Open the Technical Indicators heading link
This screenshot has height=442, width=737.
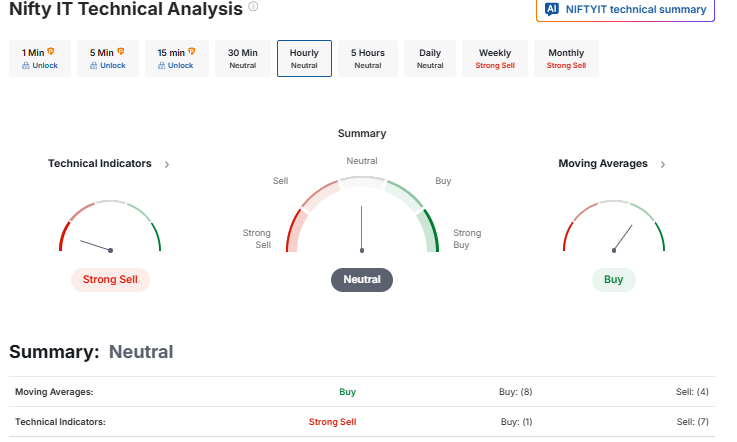point(100,164)
